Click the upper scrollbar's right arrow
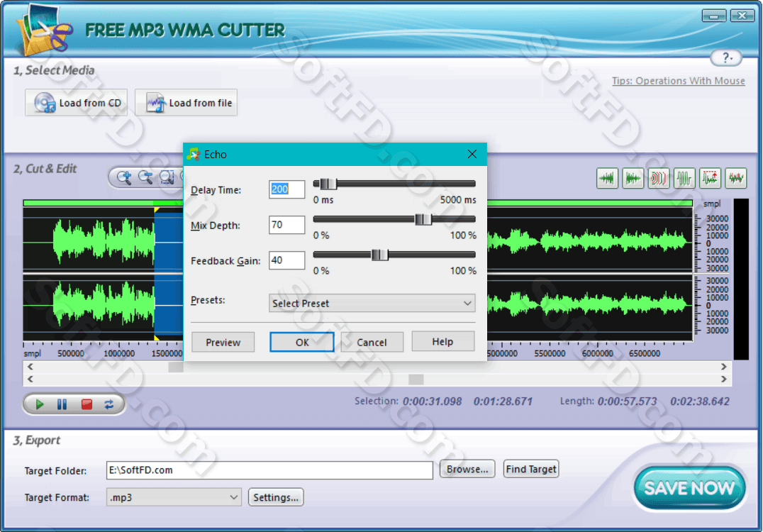Image resolution: width=763 pixels, height=532 pixels. click(x=723, y=367)
